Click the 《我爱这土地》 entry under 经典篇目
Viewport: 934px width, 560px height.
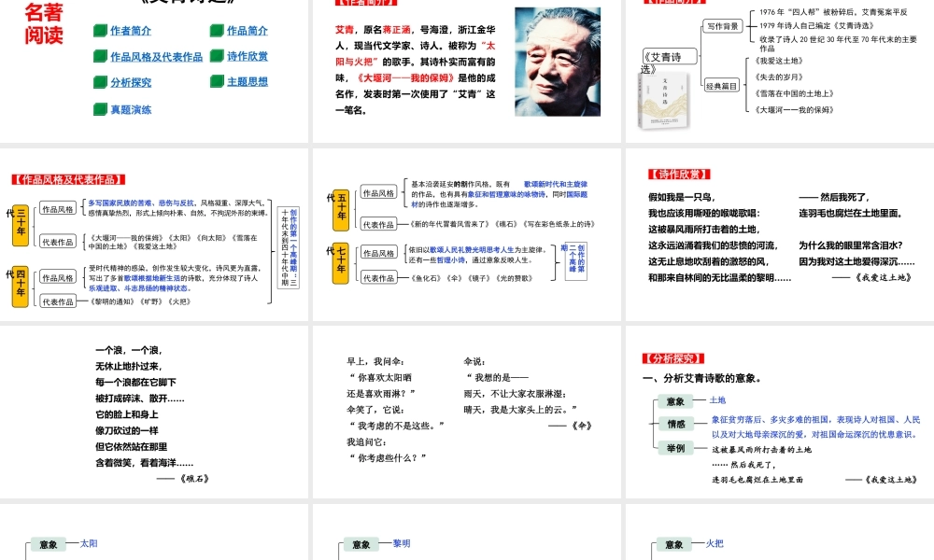coord(779,61)
